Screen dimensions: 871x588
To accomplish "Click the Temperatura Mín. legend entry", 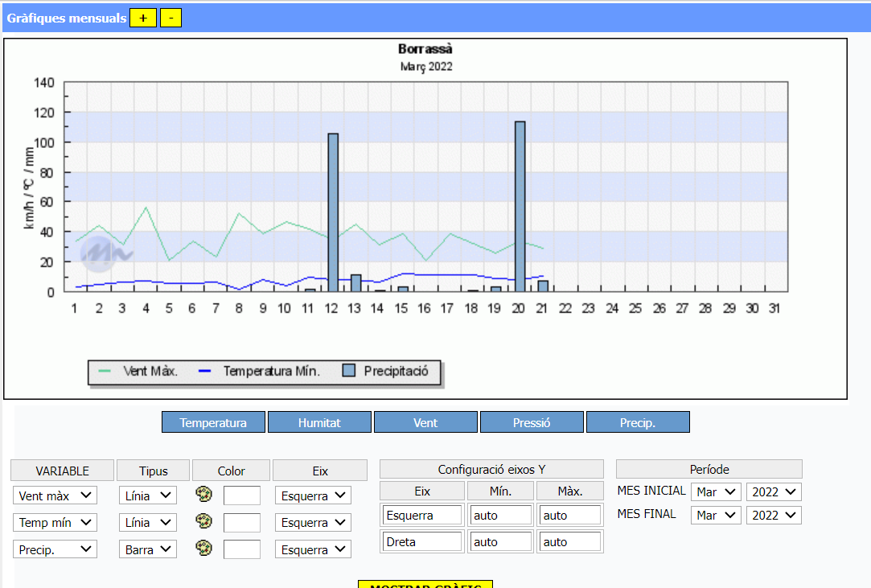I will 260,371.
